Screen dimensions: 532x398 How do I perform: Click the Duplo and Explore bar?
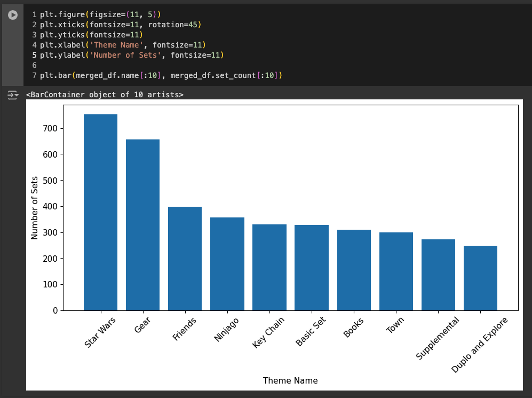480,278
